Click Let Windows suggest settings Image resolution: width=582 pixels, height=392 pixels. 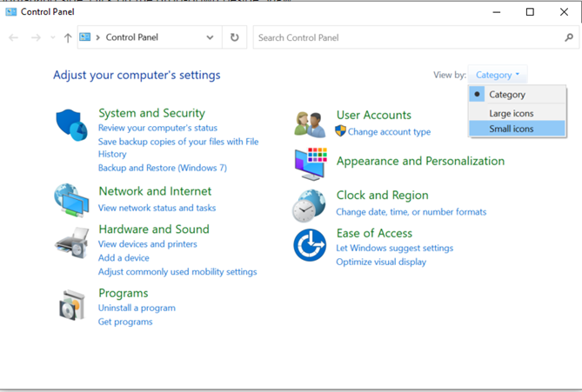[395, 248]
